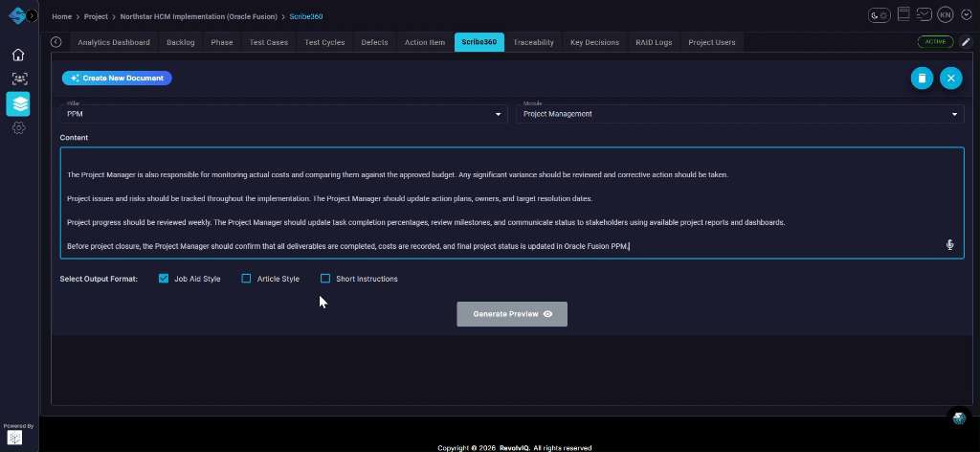Click the Powered By logo icon
The image size is (980, 452).
14,437
